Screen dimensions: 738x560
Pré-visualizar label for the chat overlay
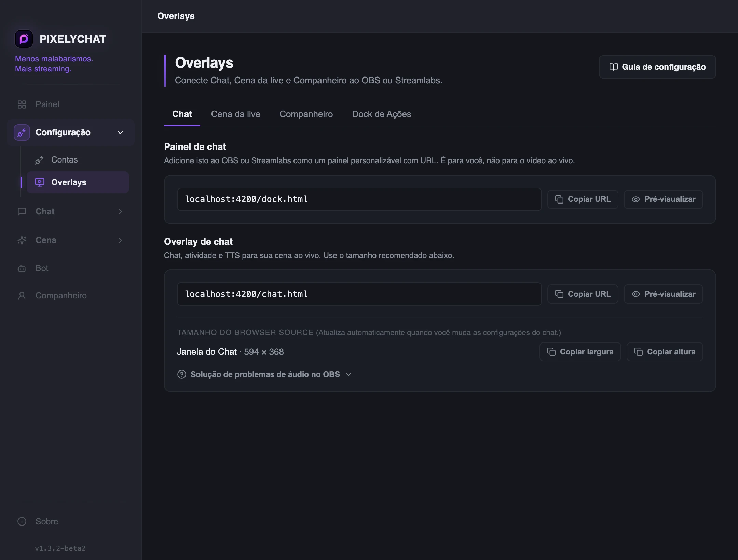pyautogui.click(x=670, y=294)
